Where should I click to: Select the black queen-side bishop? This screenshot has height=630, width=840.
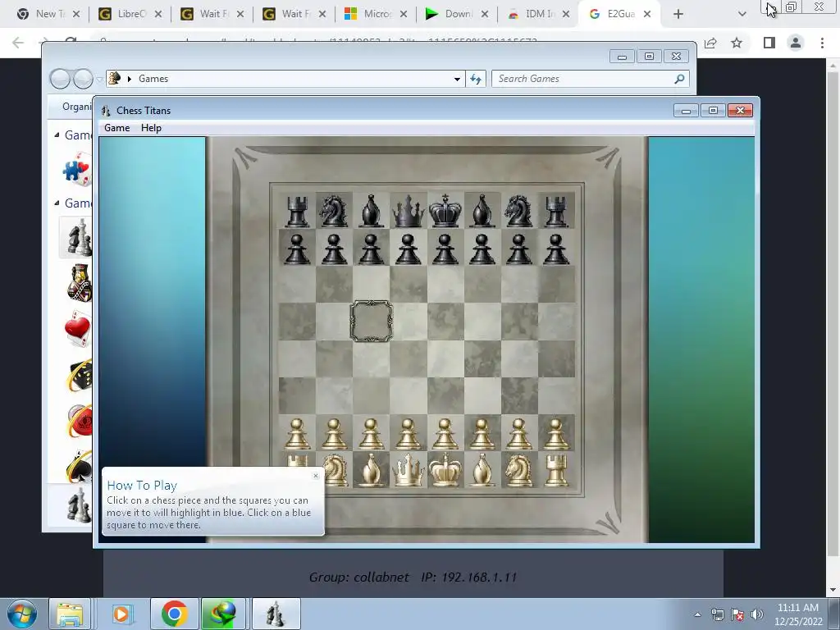pyautogui.click(x=372, y=211)
